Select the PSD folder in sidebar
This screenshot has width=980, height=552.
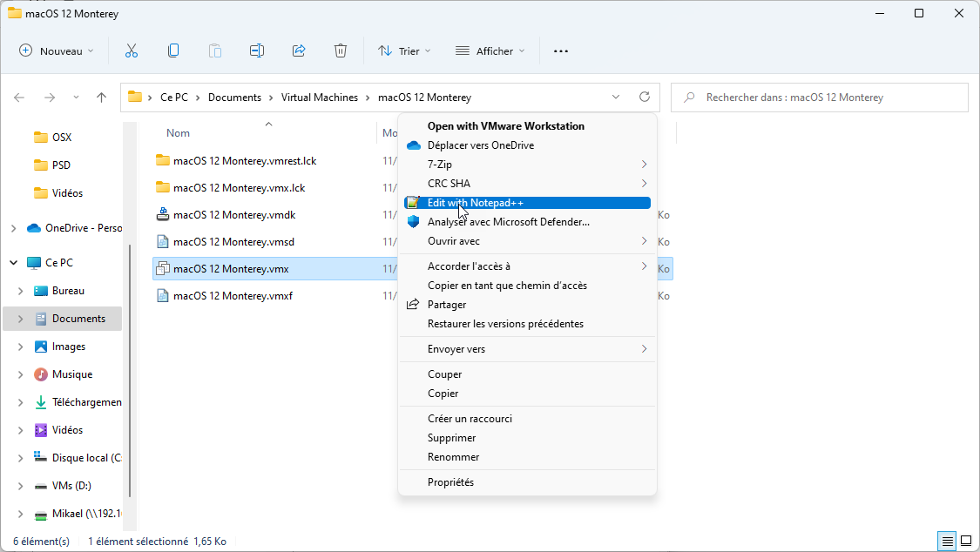52,165
